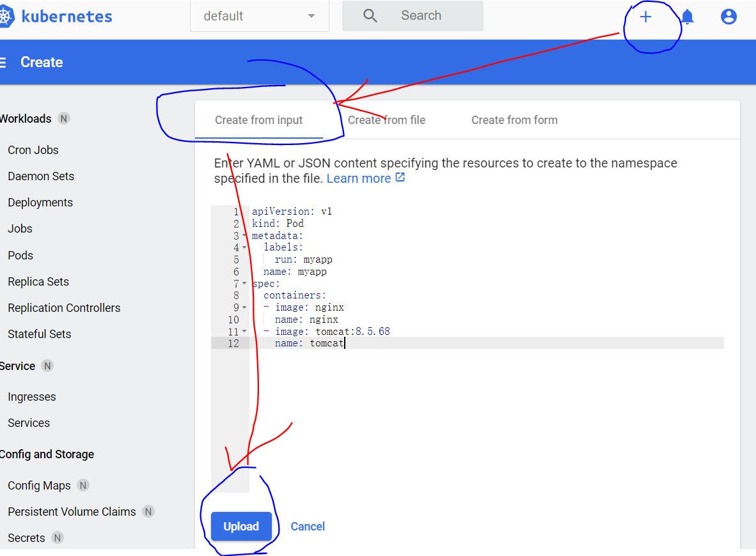This screenshot has height=556, width=756.
Task: Open Cron Jobs in sidebar
Action: [33, 150]
